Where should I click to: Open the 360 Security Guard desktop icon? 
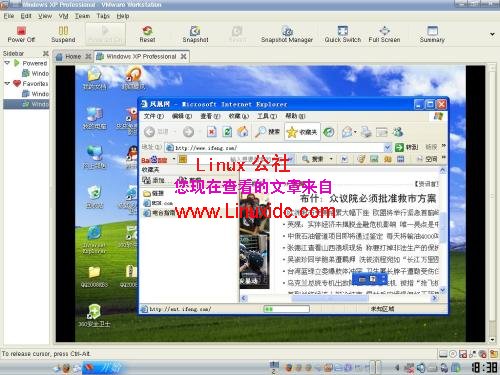point(94,315)
